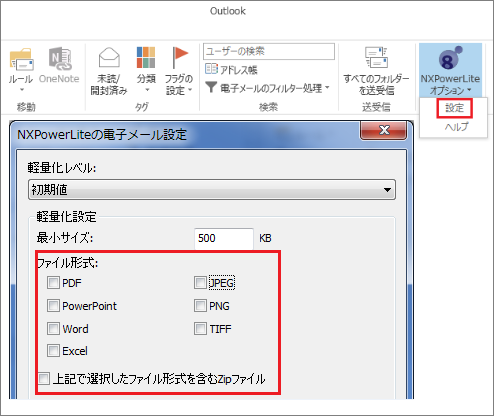Click the ユーザーの検索 search box
Viewport: 494px width, 416px height.
click(x=269, y=51)
